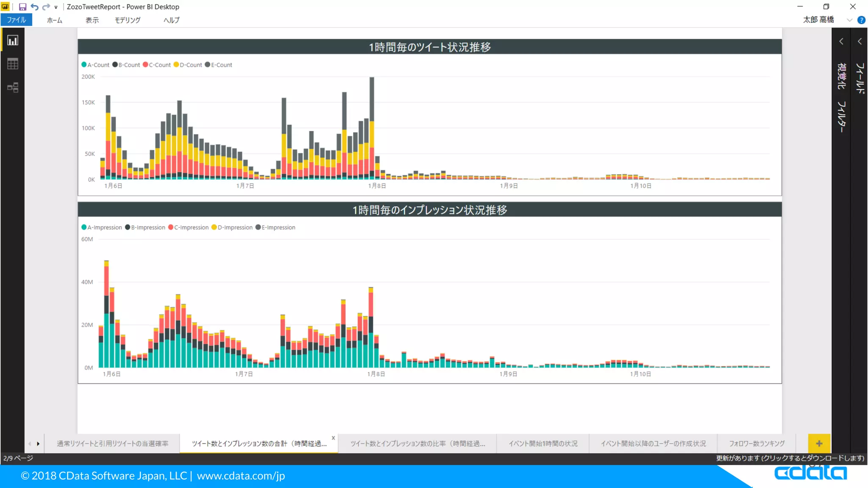The height and width of the screenshot is (488, 868).
Task: Click the update available download message
Action: tap(790, 458)
